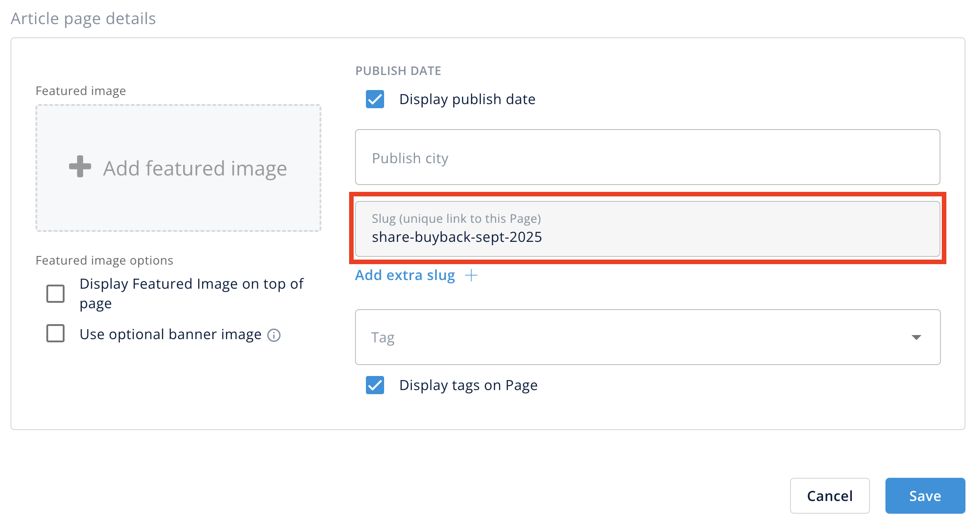The height and width of the screenshot is (531, 980).
Task: Click the Article page details heading
Action: click(84, 18)
